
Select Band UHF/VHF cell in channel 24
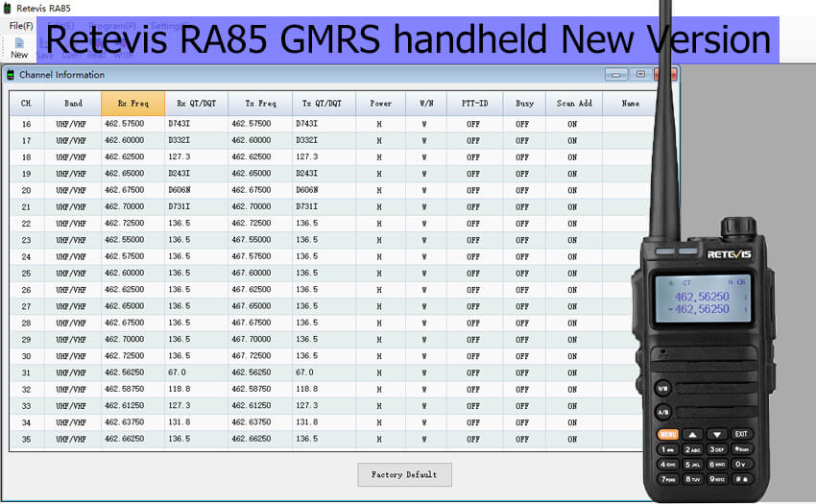click(x=73, y=256)
